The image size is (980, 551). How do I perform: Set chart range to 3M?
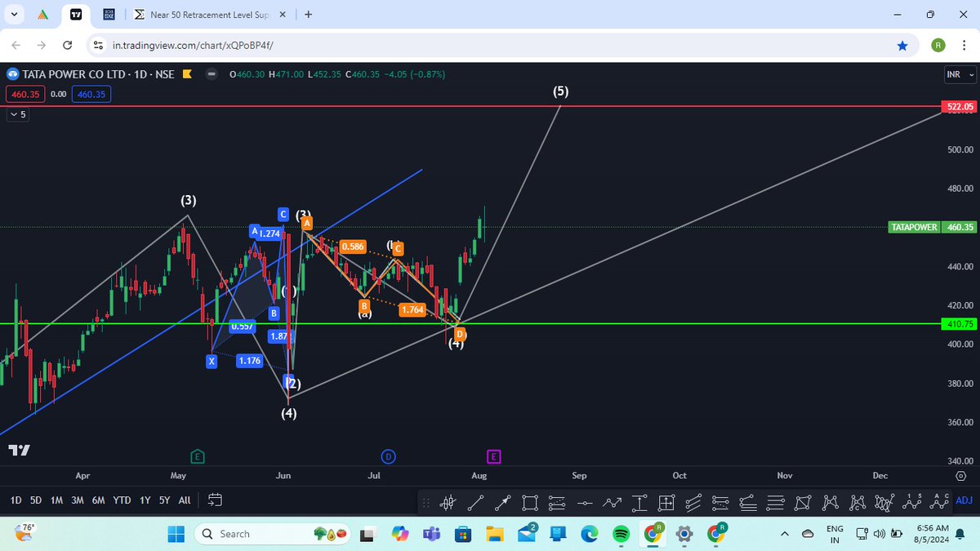77,500
